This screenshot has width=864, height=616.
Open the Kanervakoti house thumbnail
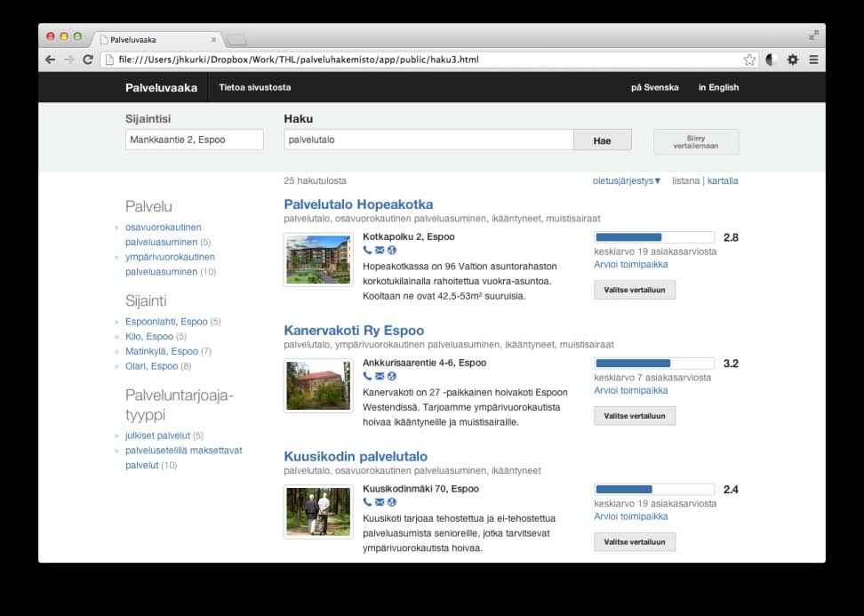coord(318,386)
